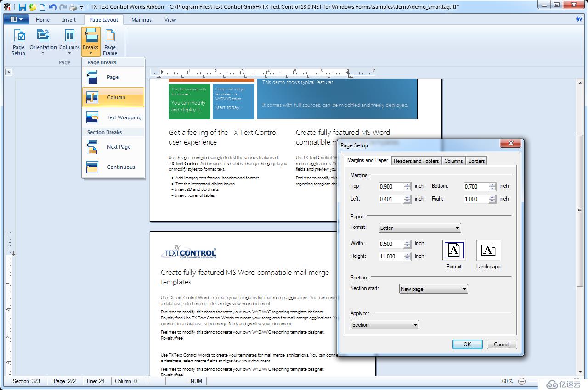Click the Page Frame ribbon icon
Image resolution: width=588 pixels, height=390 pixels.
pos(110,42)
